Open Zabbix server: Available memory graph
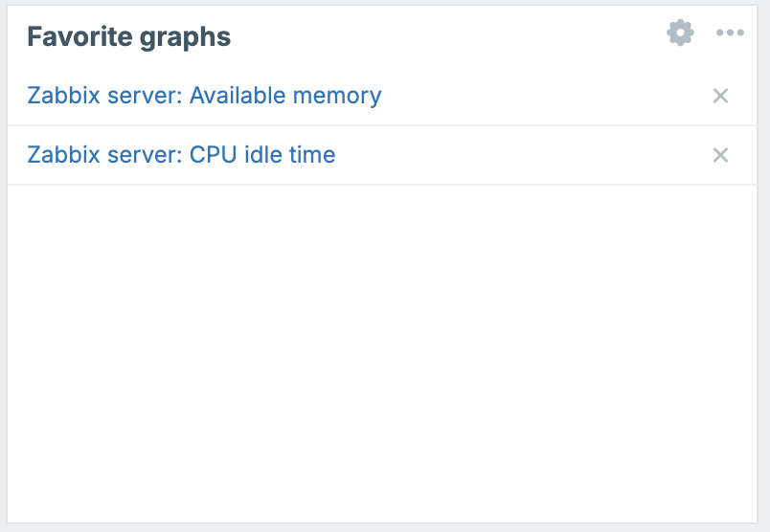 204,96
